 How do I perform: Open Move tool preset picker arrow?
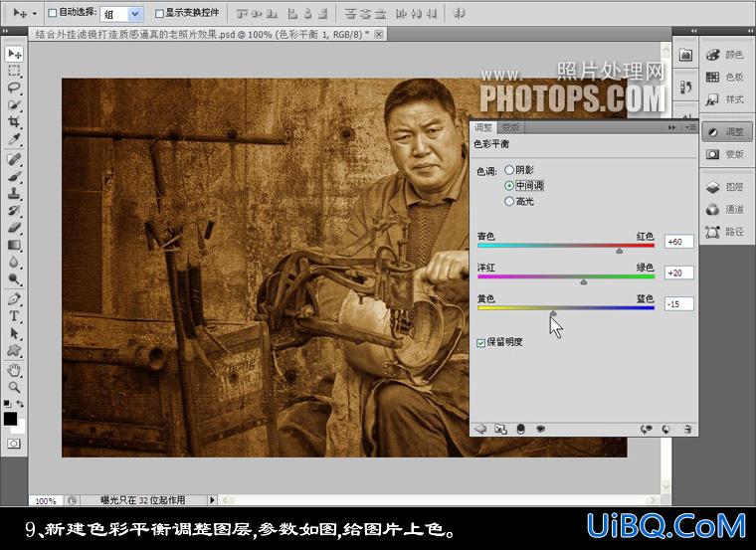click(35, 14)
